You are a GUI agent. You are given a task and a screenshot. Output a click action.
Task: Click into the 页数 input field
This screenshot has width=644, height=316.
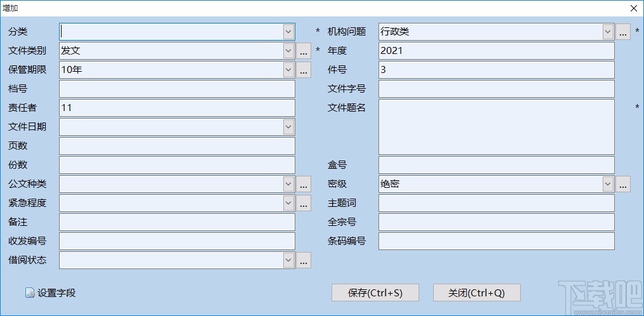pos(177,146)
